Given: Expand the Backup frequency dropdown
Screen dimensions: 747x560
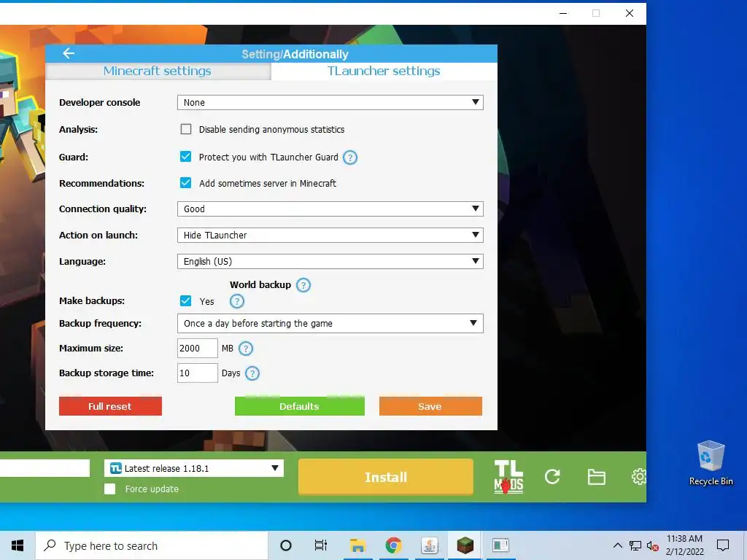Looking at the screenshot, I should pyautogui.click(x=330, y=323).
